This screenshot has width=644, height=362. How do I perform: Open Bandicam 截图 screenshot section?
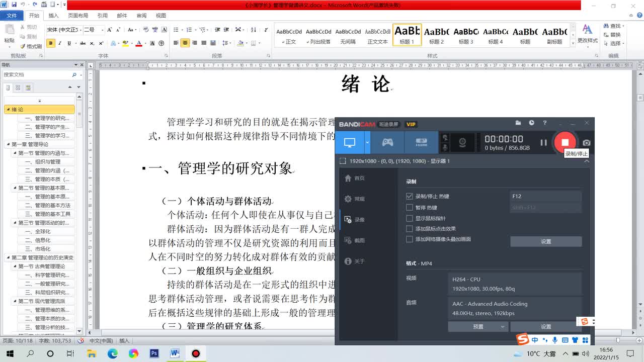355,240
